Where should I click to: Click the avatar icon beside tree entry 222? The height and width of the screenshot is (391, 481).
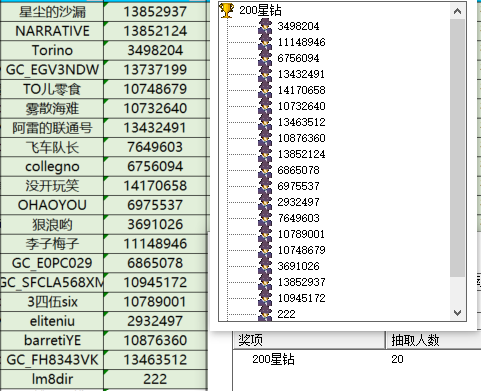pos(265,314)
